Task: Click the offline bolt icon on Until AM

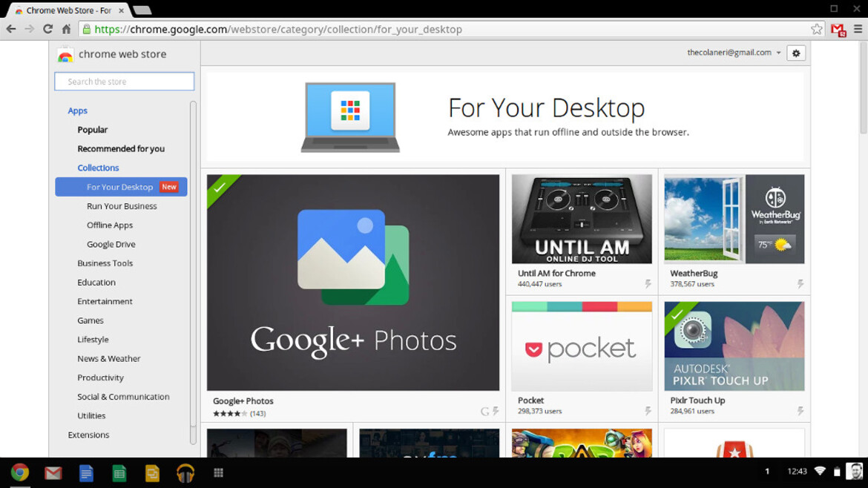Action: (x=648, y=284)
